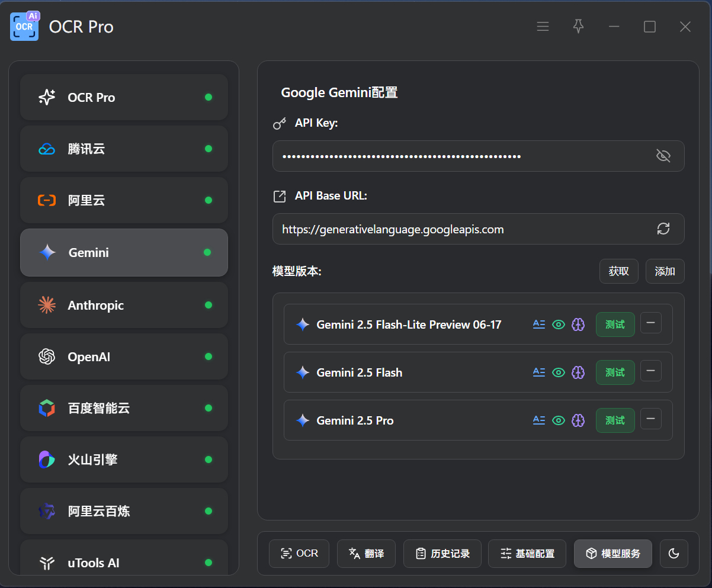The width and height of the screenshot is (712, 588).
Task: Click the 获取 button to fetch models
Action: tap(619, 271)
